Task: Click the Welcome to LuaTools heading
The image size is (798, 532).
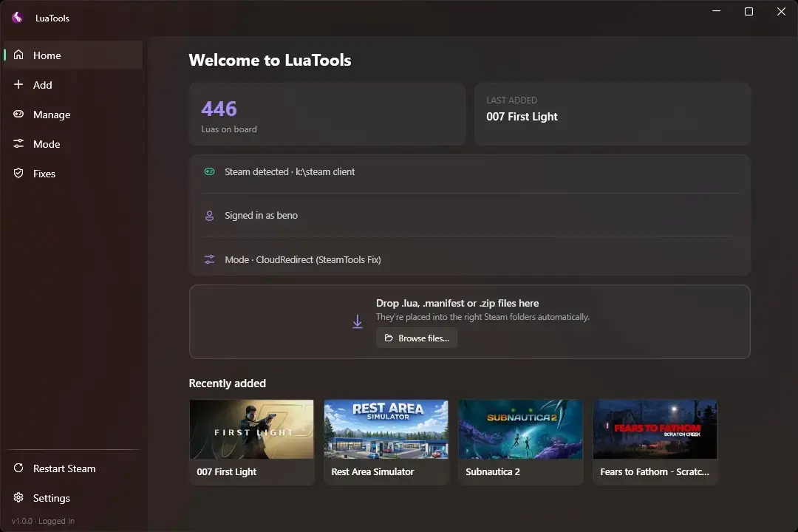Action: [x=270, y=60]
